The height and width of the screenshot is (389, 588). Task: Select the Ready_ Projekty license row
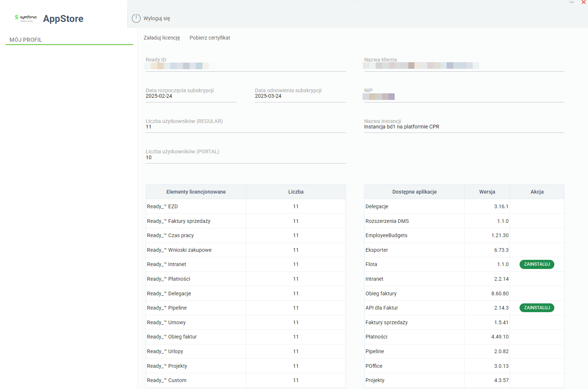point(246,366)
